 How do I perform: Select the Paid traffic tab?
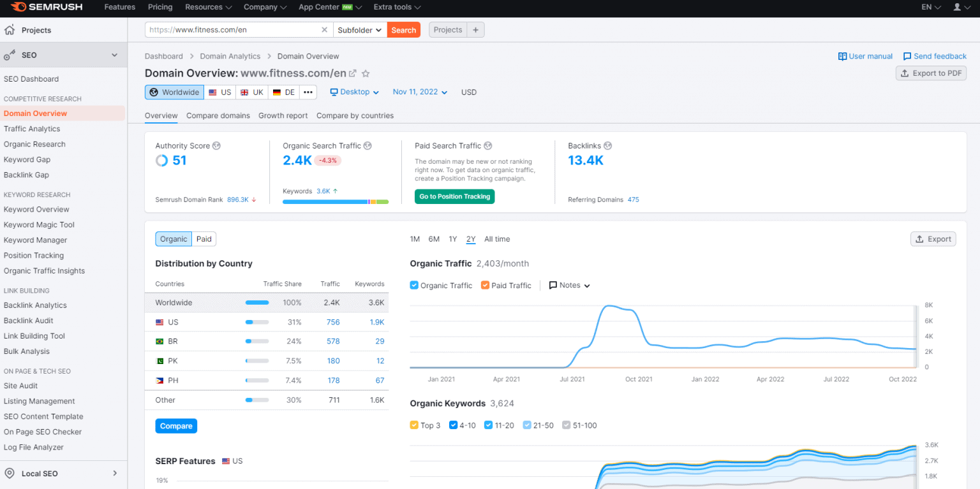[204, 238]
